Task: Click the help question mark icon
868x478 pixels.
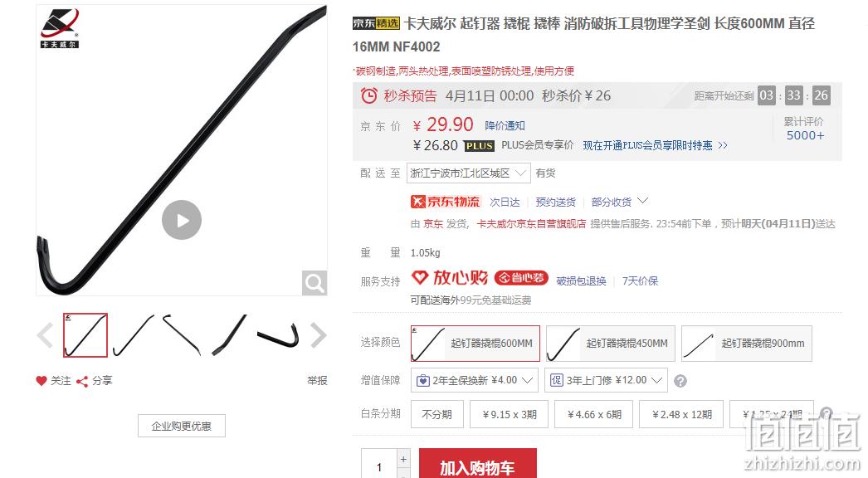Action: [x=680, y=381]
